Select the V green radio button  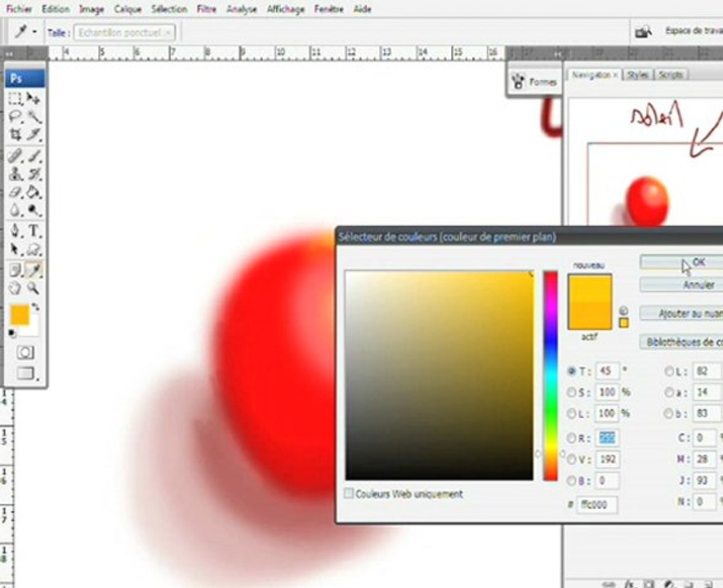[x=572, y=459]
